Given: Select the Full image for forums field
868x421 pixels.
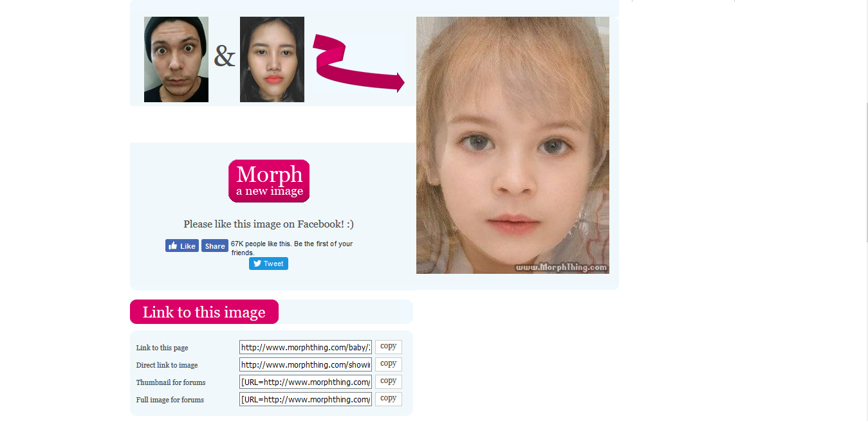Looking at the screenshot, I should (306, 399).
